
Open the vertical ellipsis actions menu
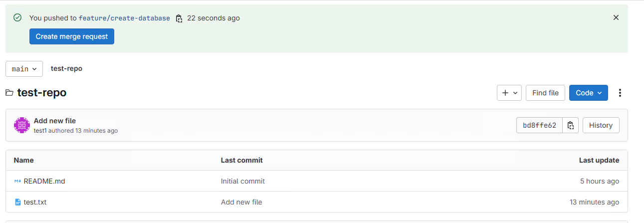620,93
